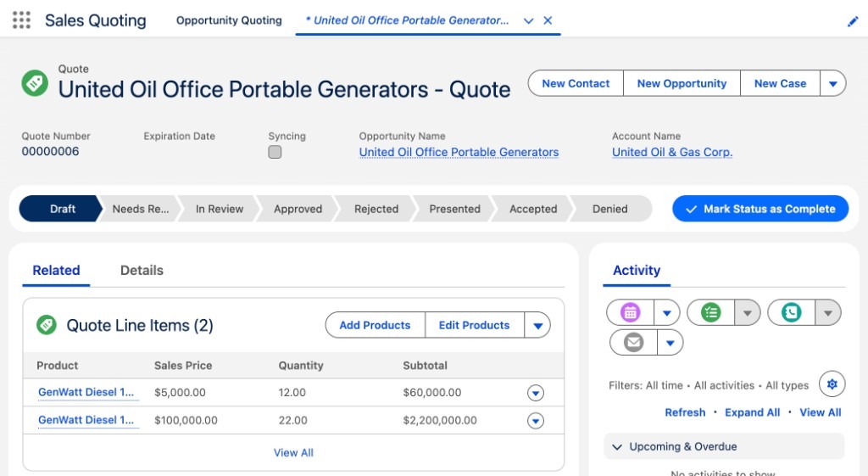The height and width of the screenshot is (476, 868).
Task: Open row actions for $2,200,000.00 line item
Action: [536, 421]
